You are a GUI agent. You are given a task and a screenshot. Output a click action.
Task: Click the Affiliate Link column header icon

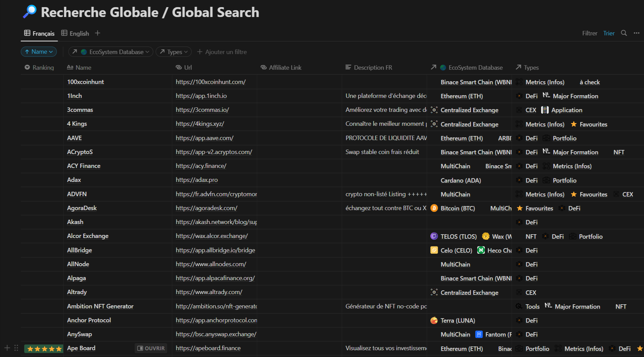click(264, 67)
